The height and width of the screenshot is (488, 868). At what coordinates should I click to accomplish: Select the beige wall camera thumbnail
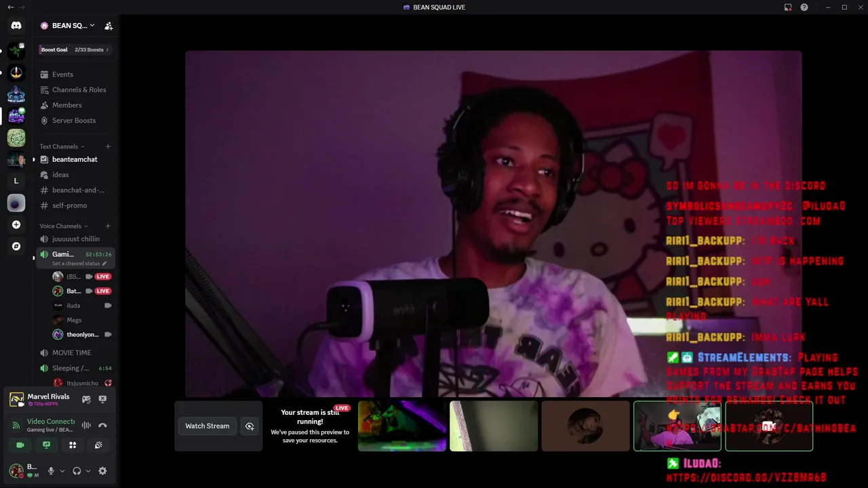pyautogui.click(x=494, y=426)
